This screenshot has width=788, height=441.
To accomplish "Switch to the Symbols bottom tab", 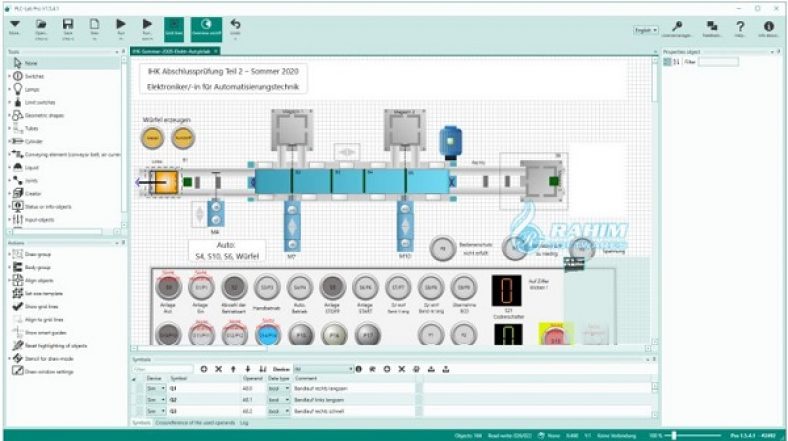I will click(141, 423).
